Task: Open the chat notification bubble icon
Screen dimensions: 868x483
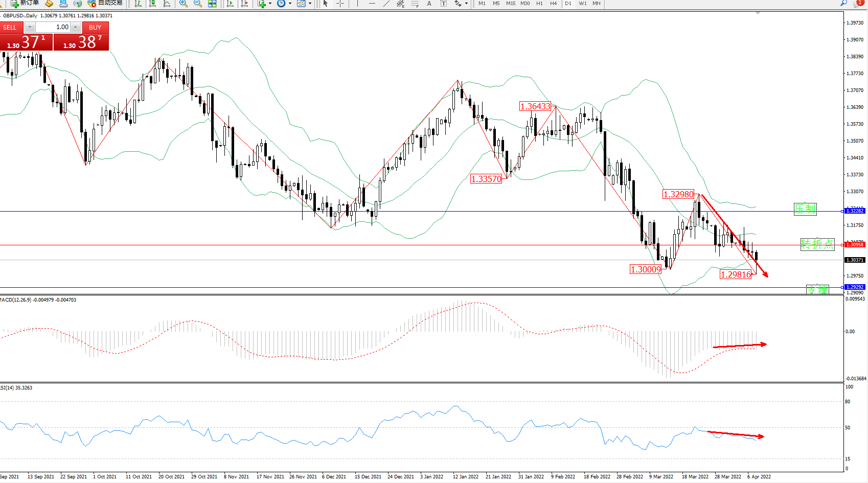Action: 858,3
